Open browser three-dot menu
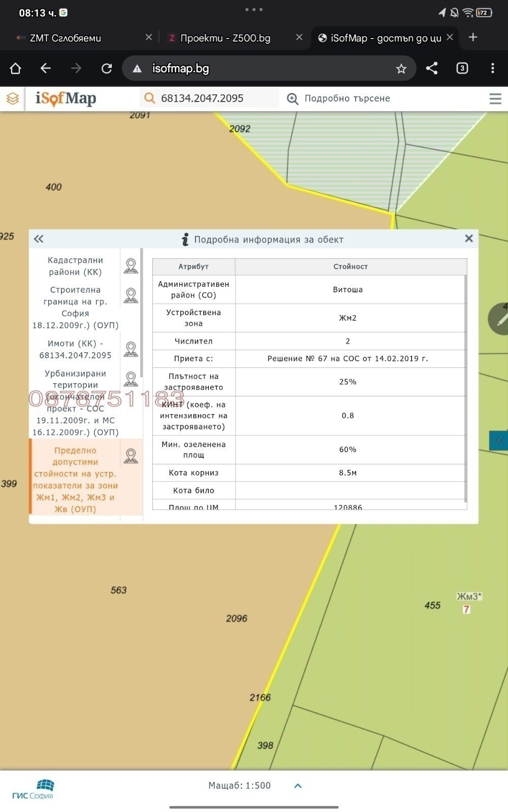 (x=492, y=69)
